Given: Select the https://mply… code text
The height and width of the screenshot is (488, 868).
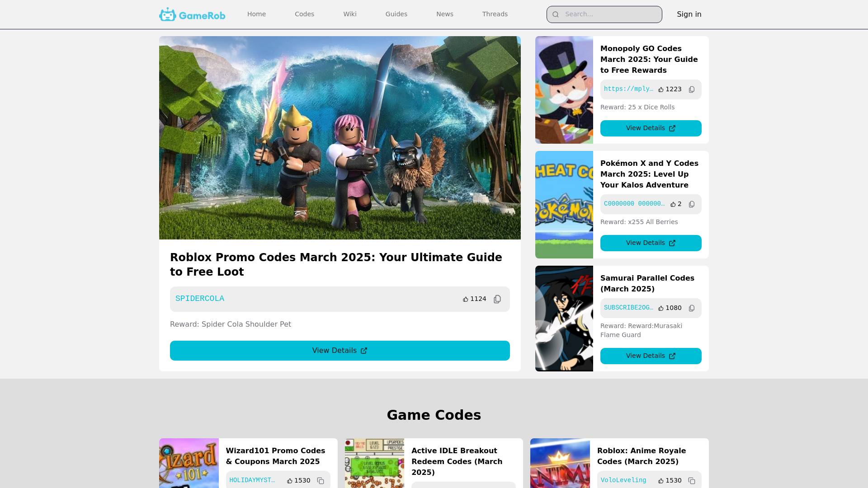Looking at the screenshot, I should [628, 89].
